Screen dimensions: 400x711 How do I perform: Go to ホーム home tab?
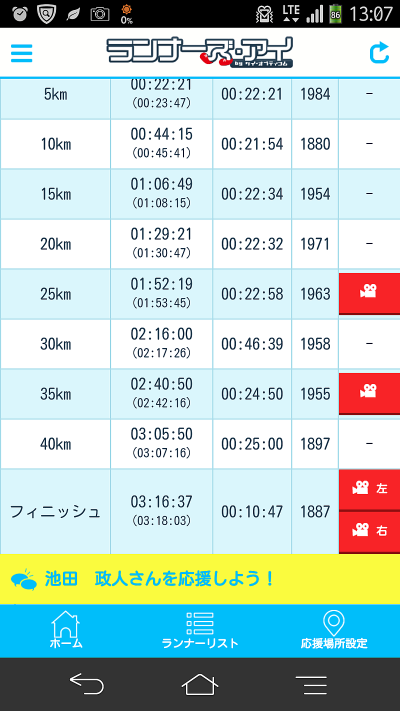66,630
